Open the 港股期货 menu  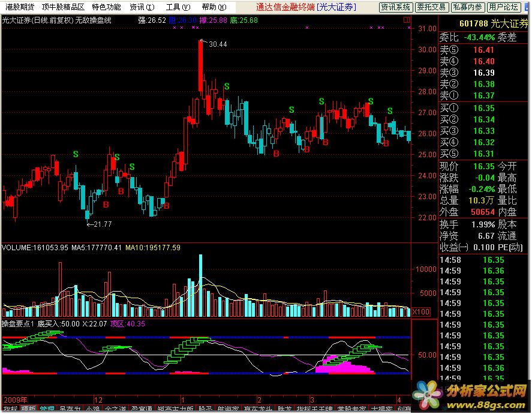pyautogui.click(x=20, y=7)
